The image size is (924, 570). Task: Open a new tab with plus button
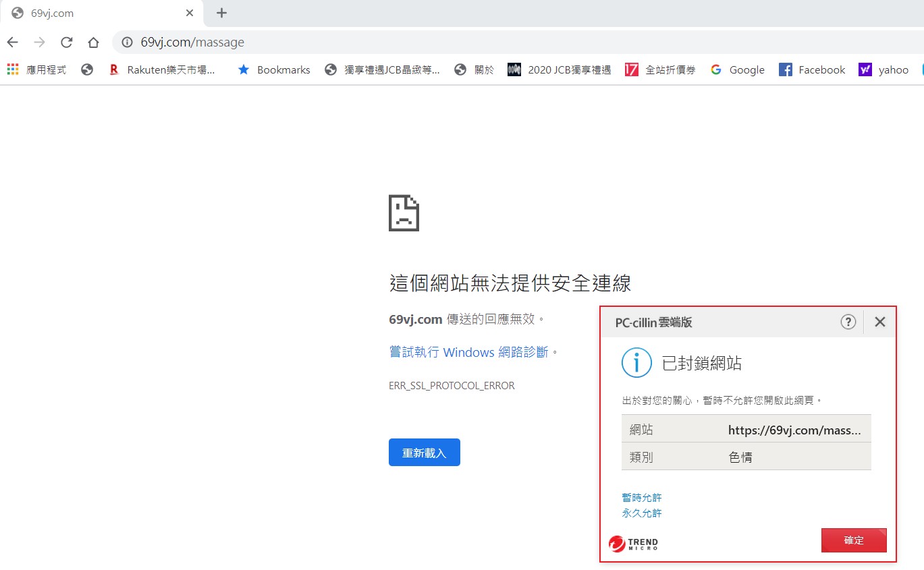click(x=221, y=13)
